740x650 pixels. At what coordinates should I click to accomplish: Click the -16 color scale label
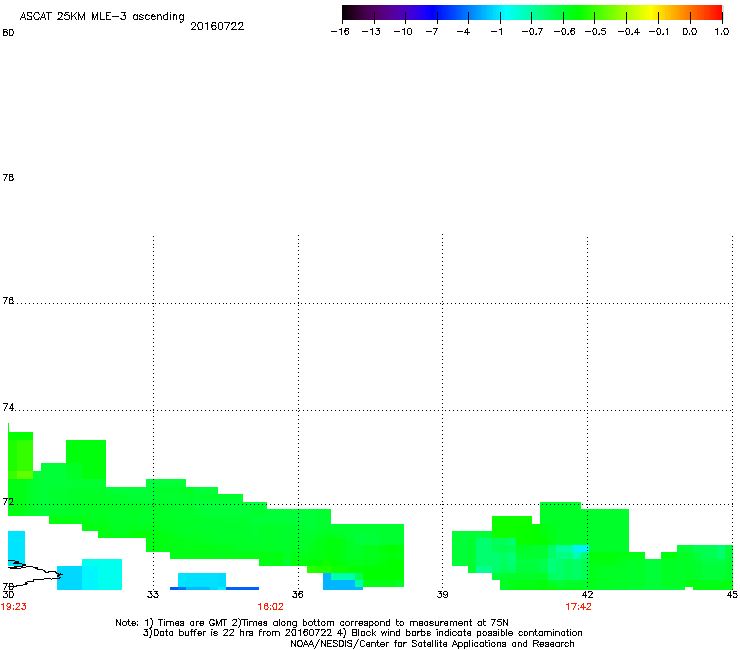click(x=340, y=32)
